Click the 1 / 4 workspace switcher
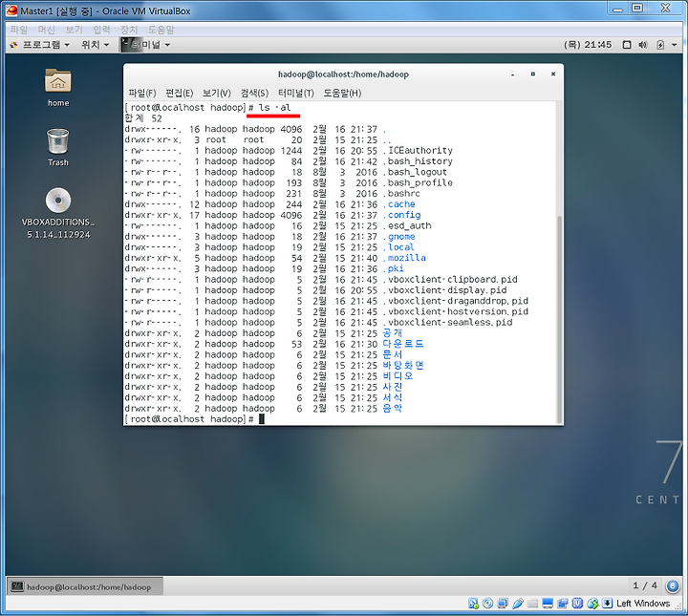This screenshot has width=688, height=616. click(645, 585)
